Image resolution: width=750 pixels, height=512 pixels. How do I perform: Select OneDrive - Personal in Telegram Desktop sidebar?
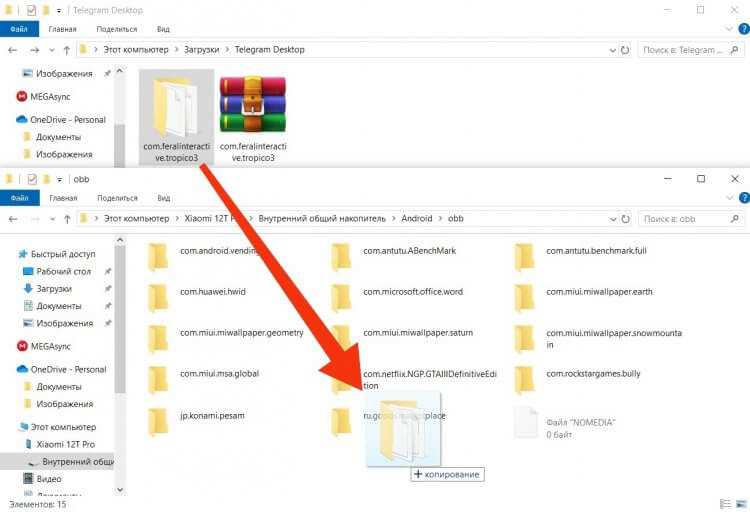pyautogui.click(x=61, y=120)
